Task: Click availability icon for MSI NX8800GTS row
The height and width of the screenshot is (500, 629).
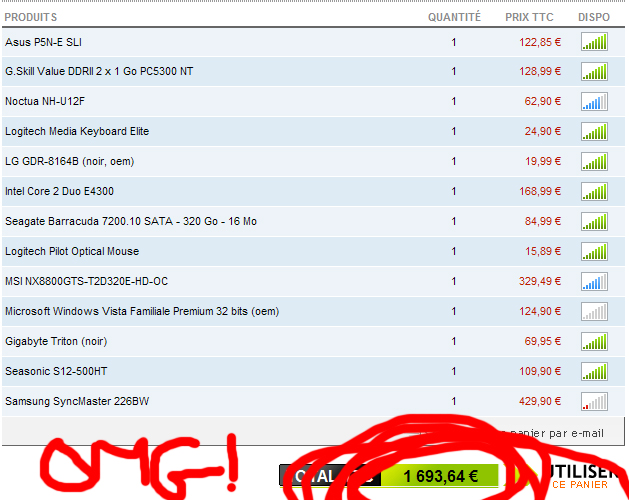Action: click(594, 282)
